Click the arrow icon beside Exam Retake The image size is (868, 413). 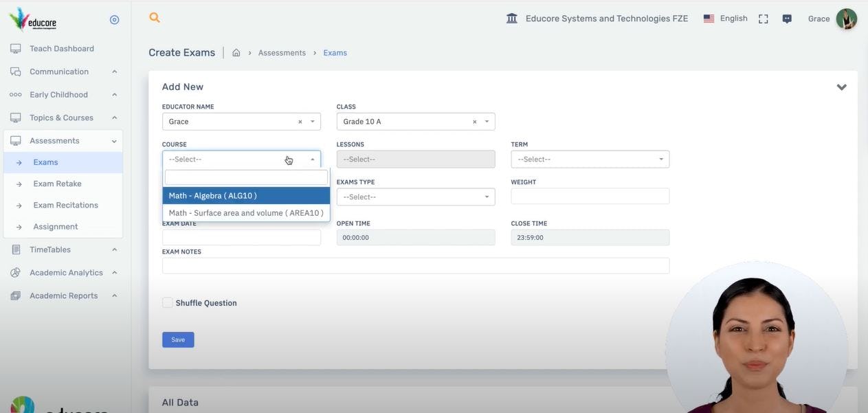pos(19,184)
